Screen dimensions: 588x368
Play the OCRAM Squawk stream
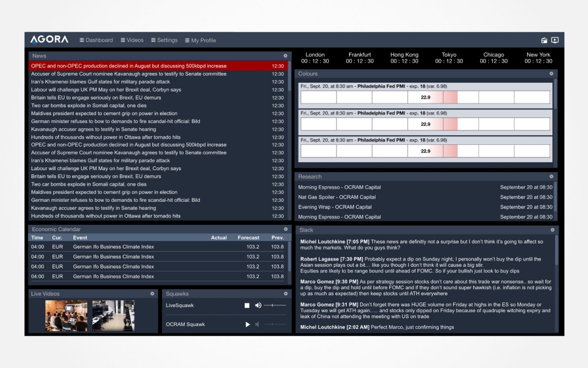pyautogui.click(x=247, y=324)
